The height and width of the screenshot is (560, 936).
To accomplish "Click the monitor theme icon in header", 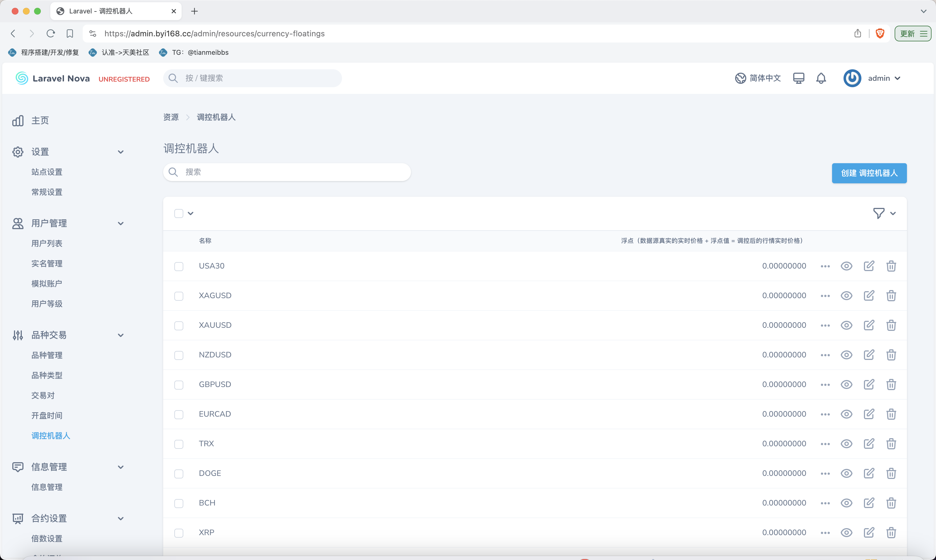I will click(798, 78).
